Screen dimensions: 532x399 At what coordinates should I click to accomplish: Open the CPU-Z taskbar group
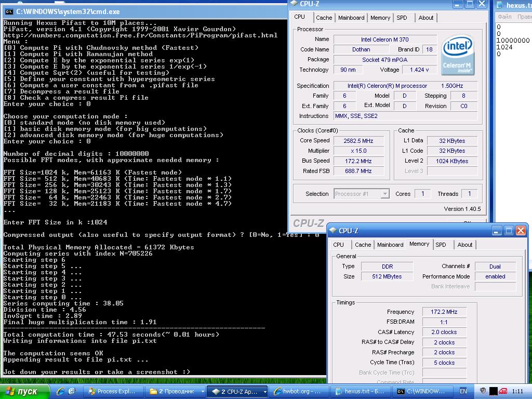click(234, 392)
